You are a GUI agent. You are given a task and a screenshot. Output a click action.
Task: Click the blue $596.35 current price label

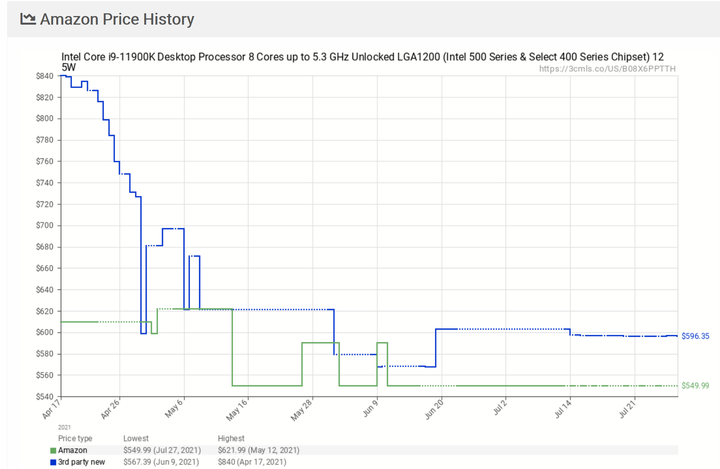click(695, 336)
